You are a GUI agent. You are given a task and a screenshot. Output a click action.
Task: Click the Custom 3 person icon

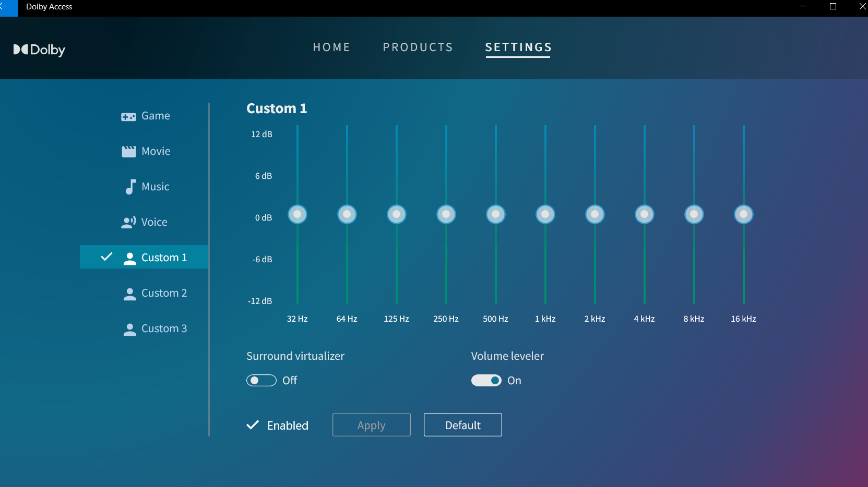[130, 330]
